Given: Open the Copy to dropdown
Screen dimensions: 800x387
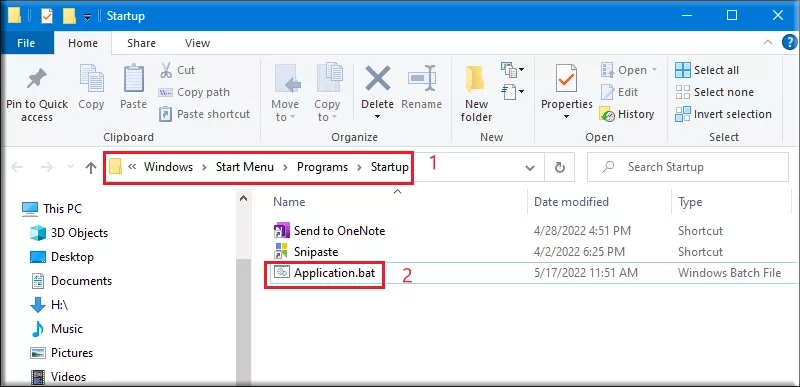Looking at the screenshot, I should click(x=327, y=93).
